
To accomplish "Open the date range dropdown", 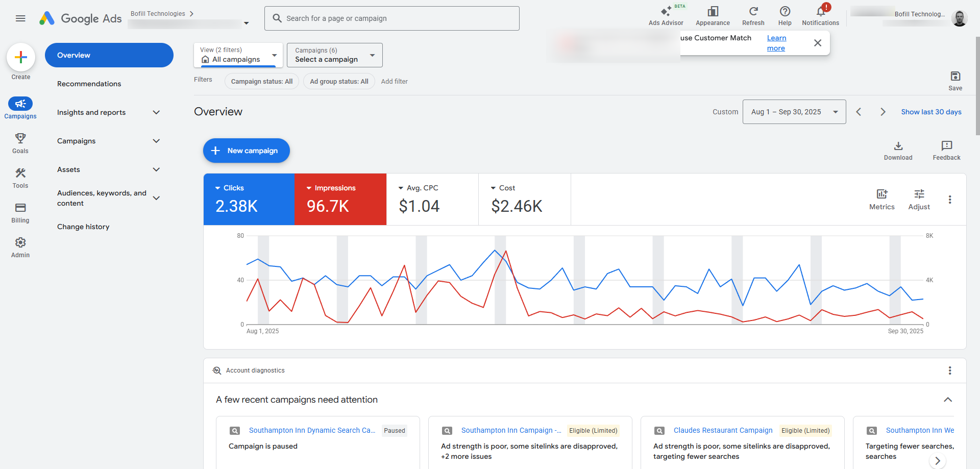I will click(794, 112).
